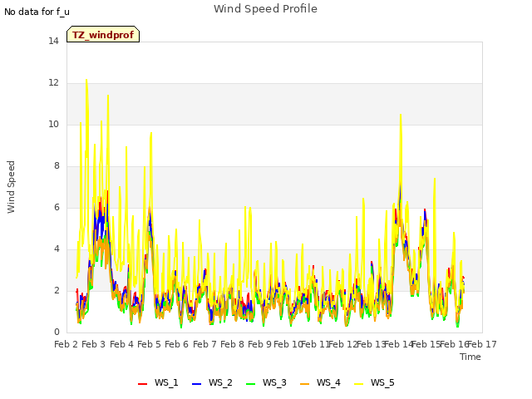Viewport: 532px width, 399px height.
Task: Select the WS_2 legend label
Action: point(220,382)
